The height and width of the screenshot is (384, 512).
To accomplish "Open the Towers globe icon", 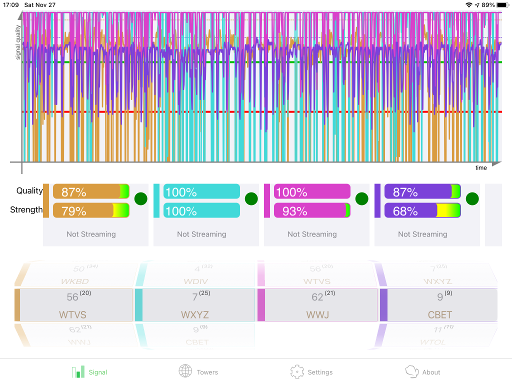I will 185,371.
